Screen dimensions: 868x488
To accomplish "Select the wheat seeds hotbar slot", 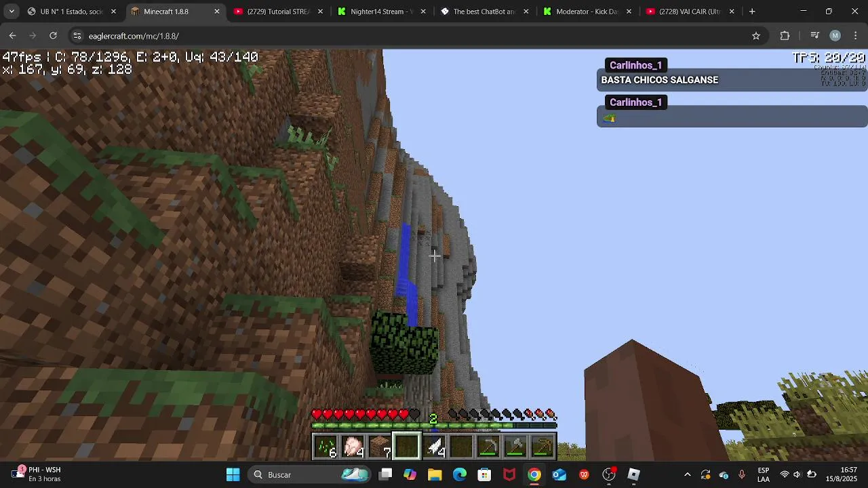I will 325,447.
